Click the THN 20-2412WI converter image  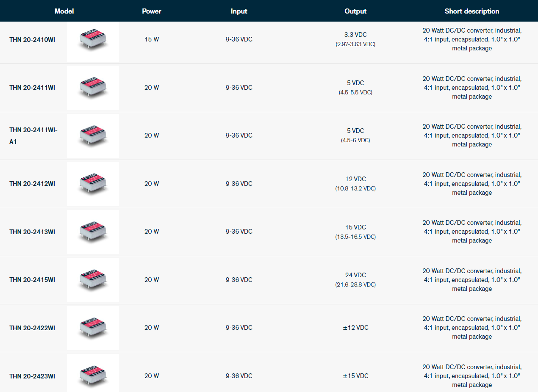coord(93,184)
